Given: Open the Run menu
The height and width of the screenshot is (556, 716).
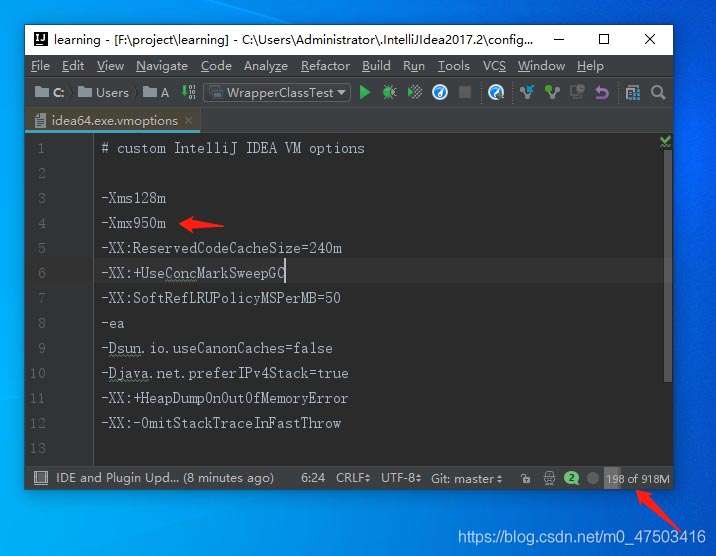Looking at the screenshot, I should point(414,66).
